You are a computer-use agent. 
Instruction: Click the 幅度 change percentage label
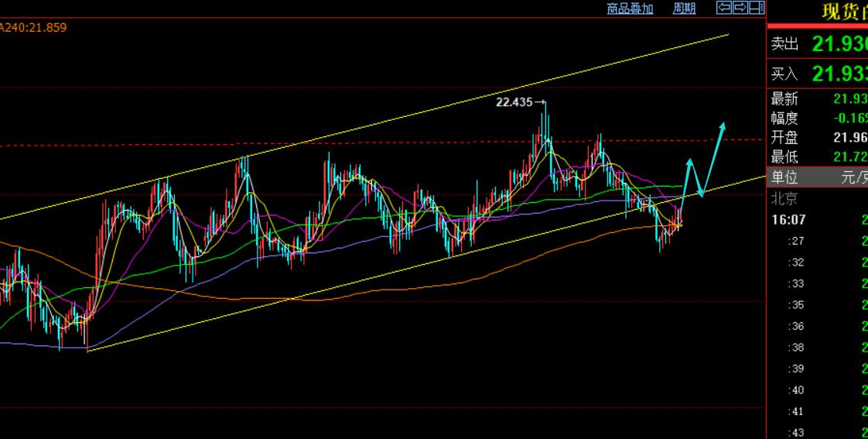pyautogui.click(x=784, y=118)
